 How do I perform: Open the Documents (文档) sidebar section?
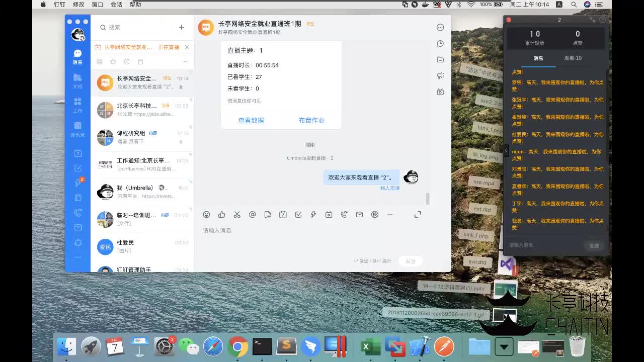click(x=77, y=81)
